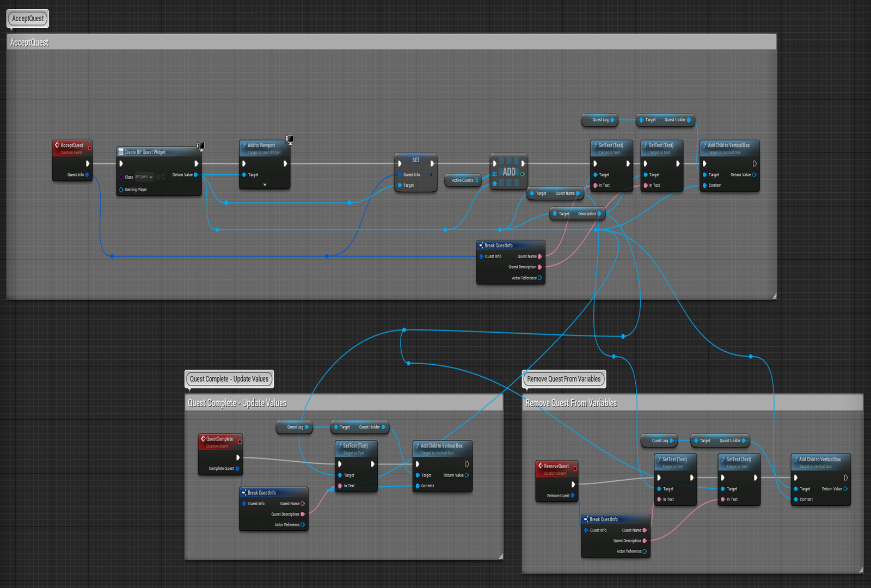The height and width of the screenshot is (588, 871).
Task: Click the AcceptQuest comment bubble at top left
Action: (28, 19)
